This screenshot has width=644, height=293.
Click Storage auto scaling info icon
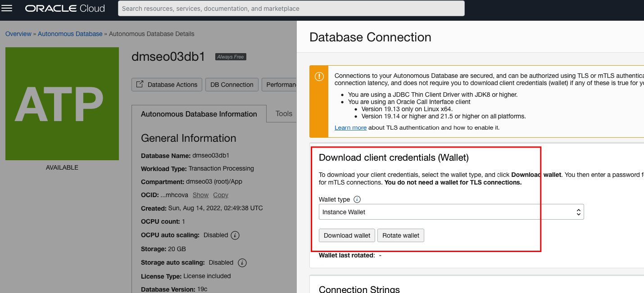242,262
